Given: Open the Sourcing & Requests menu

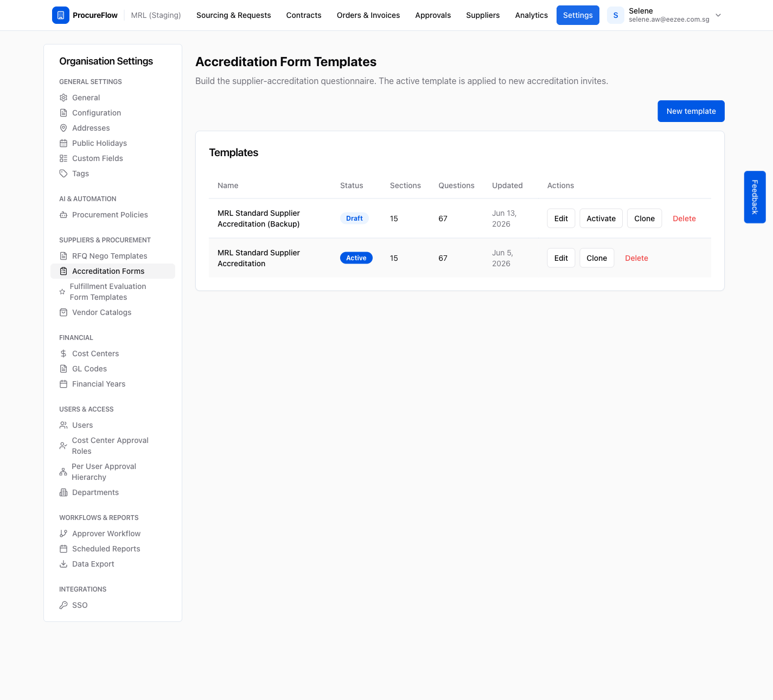Looking at the screenshot, I should [234, 15].
